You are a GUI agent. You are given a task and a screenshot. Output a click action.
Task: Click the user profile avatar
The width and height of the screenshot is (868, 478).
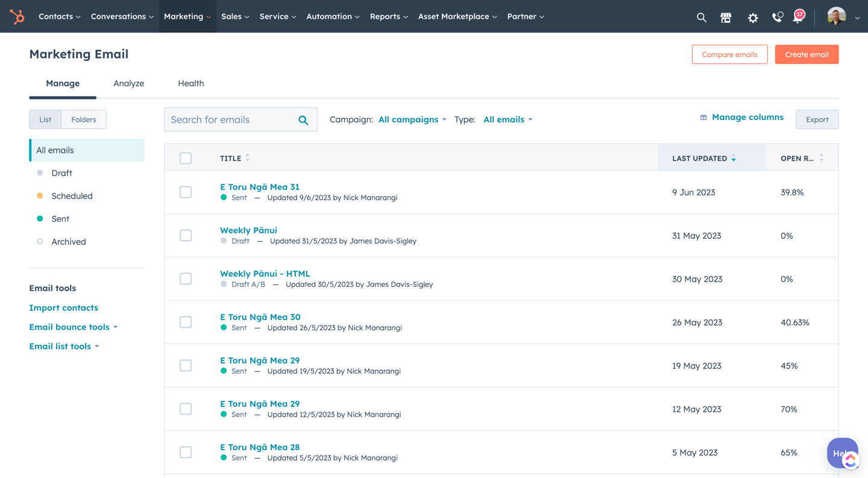836,17
